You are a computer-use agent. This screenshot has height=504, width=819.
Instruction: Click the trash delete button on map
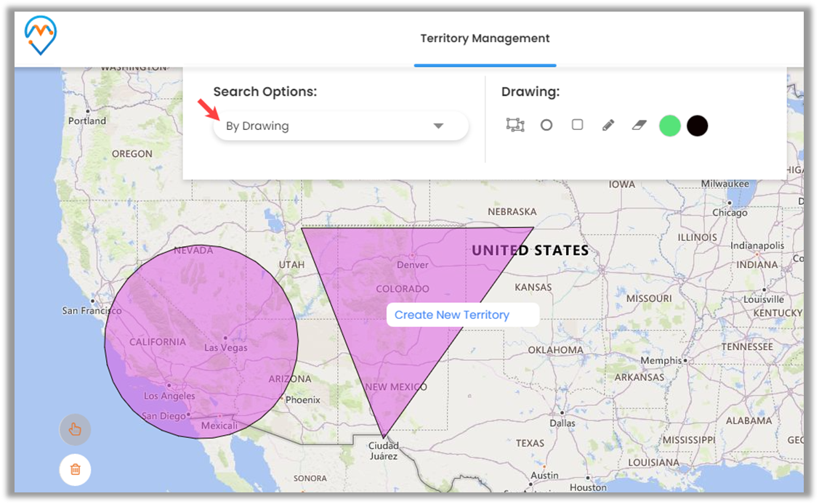(75, 469)
